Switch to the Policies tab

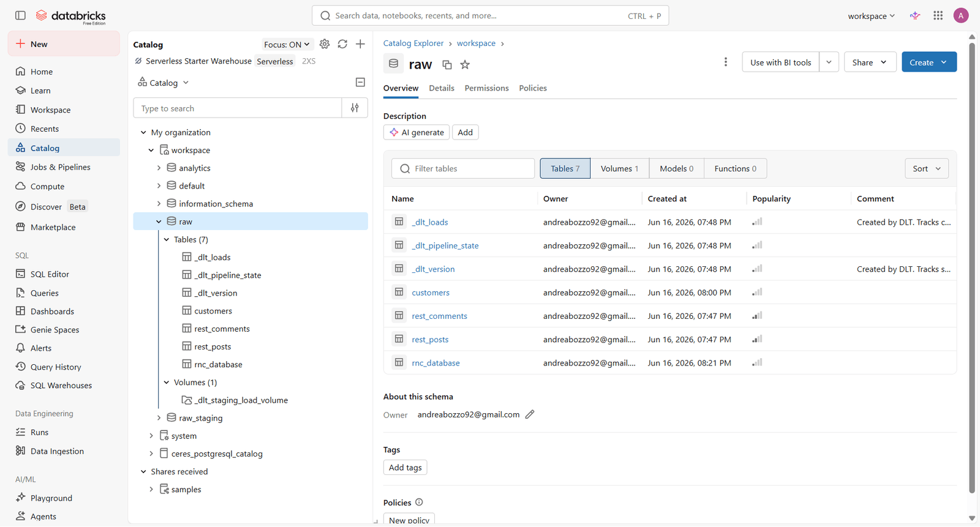[533, 88]
